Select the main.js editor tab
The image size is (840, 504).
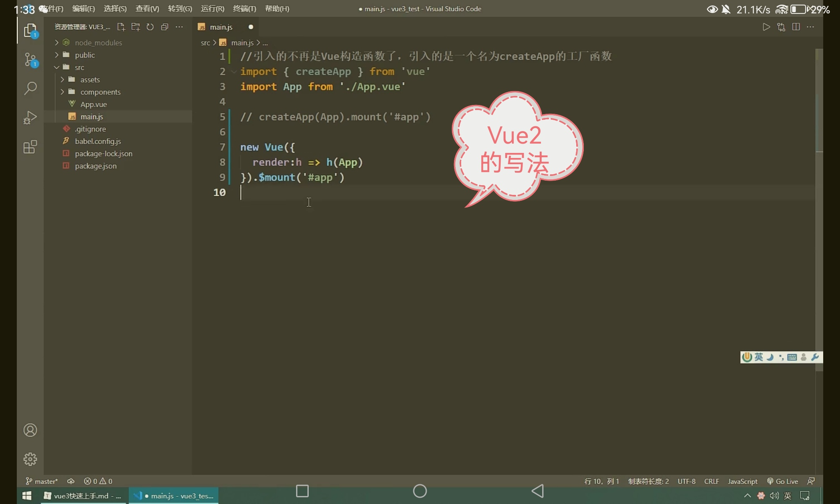pos(221,27)
